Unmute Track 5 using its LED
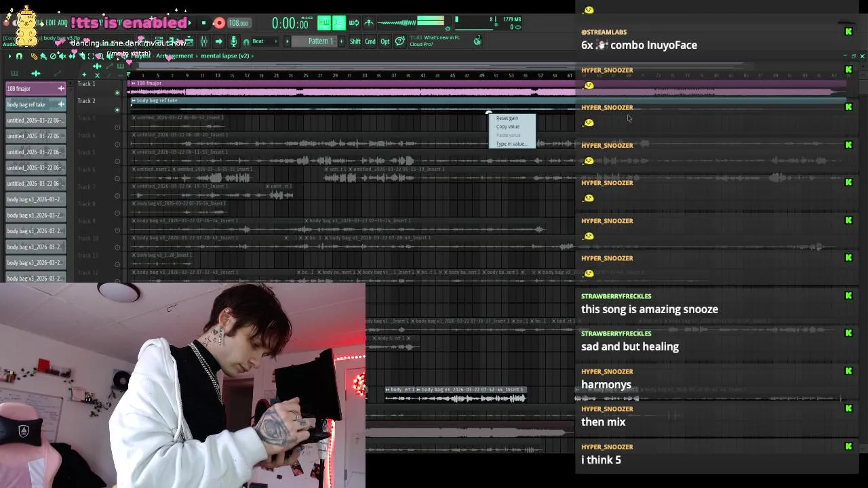The width and height of the screenshot is (868, 488). (x=117, y=161)
